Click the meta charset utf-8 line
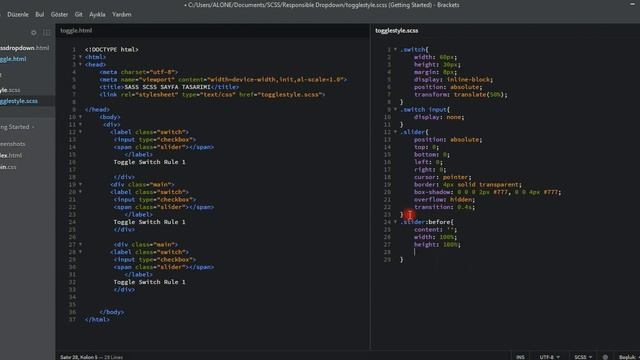The image size is (640, 360). click(x=139, y=72)
